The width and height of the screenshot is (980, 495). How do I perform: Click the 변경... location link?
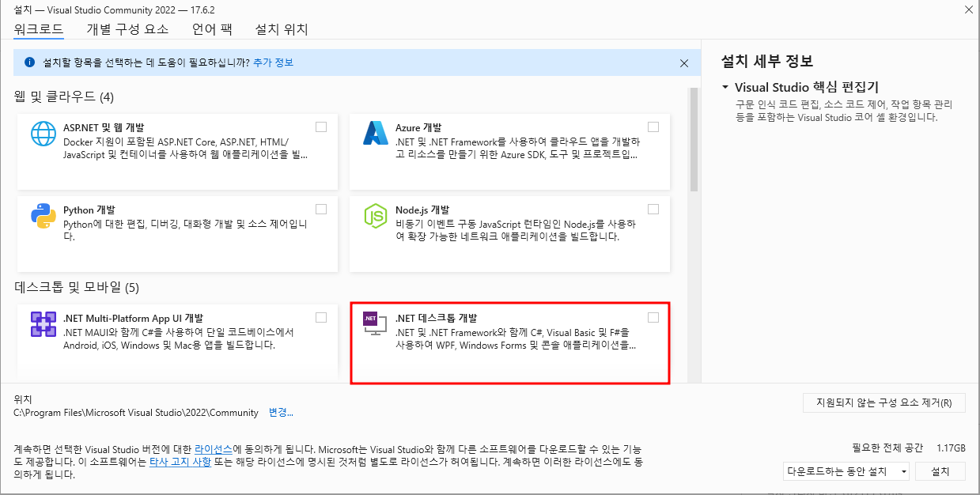point(281,413)
